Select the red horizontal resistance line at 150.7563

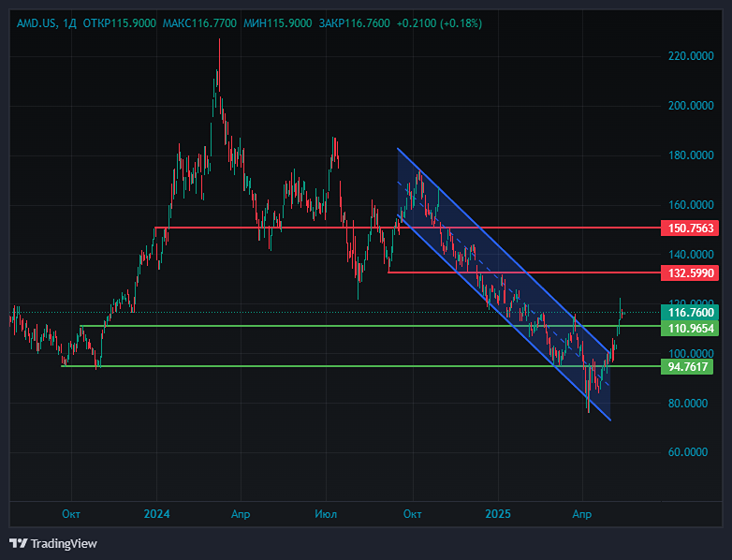(x=407, y=228)
